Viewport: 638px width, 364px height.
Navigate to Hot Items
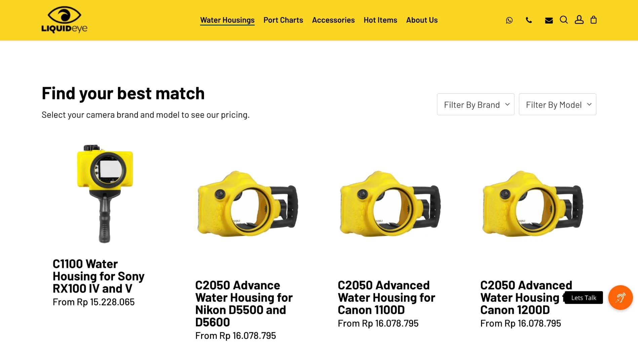click(380, 20)
